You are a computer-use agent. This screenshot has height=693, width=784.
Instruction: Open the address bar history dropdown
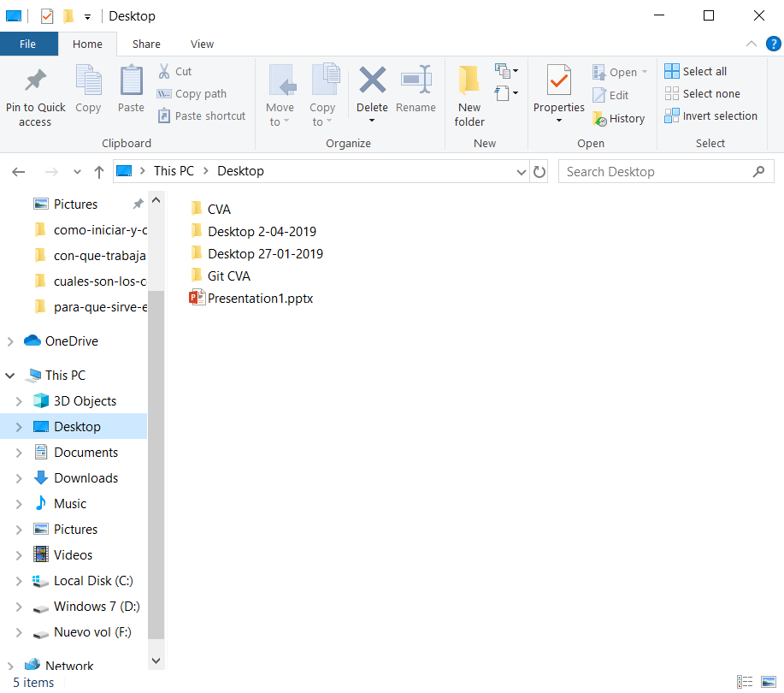tap(521, 172)
